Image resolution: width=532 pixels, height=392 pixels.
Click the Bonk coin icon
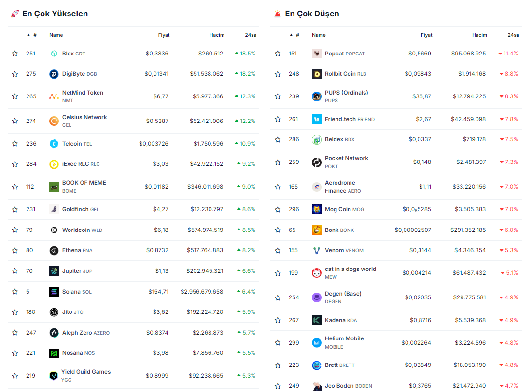[316, 230]
